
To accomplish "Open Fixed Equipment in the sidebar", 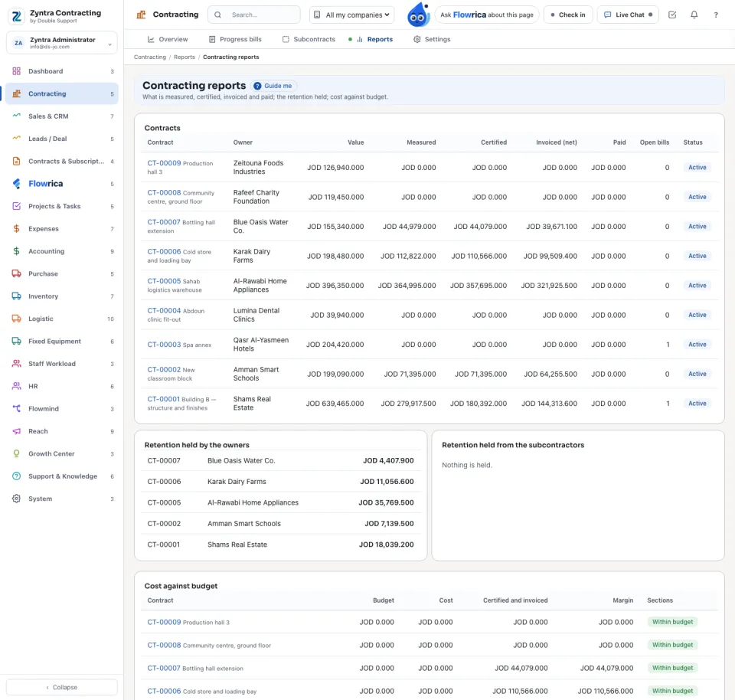I will 62,342.
